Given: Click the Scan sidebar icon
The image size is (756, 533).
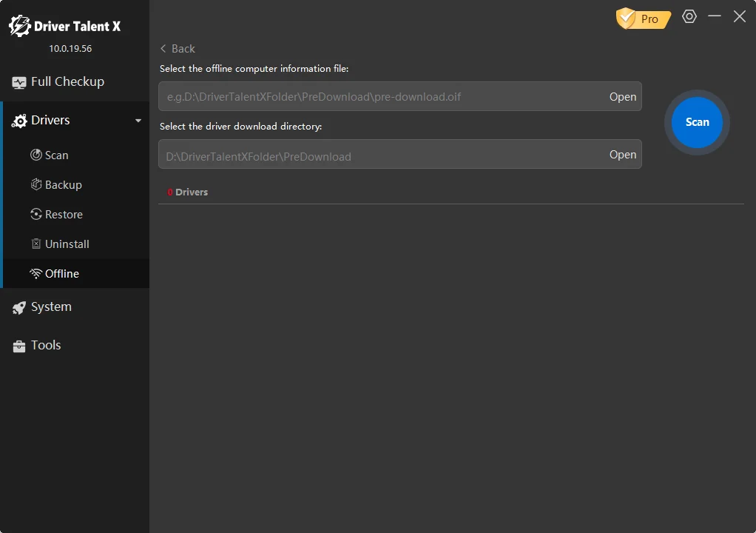Looking at the screenshot, I should tap(36, 155).
